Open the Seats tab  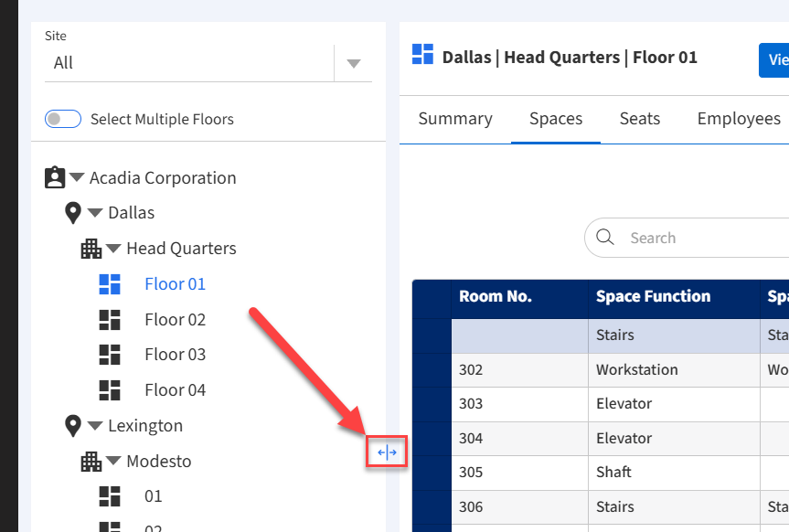pos(640,119)
